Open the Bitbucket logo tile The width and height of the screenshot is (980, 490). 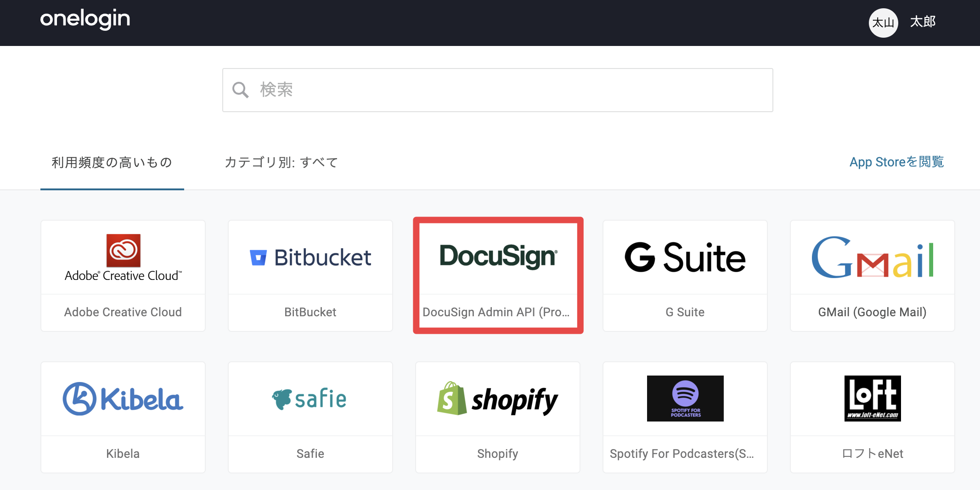click(310, 257)
